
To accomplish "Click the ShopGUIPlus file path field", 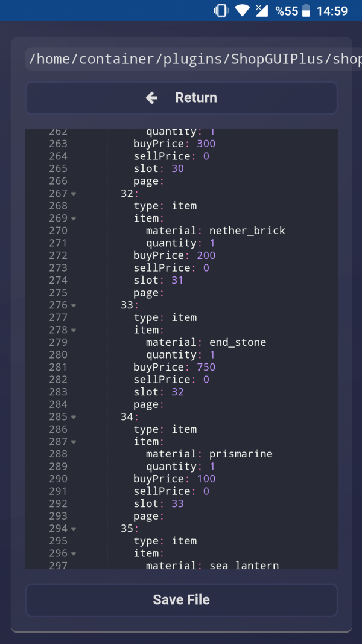I will point(181,59).
